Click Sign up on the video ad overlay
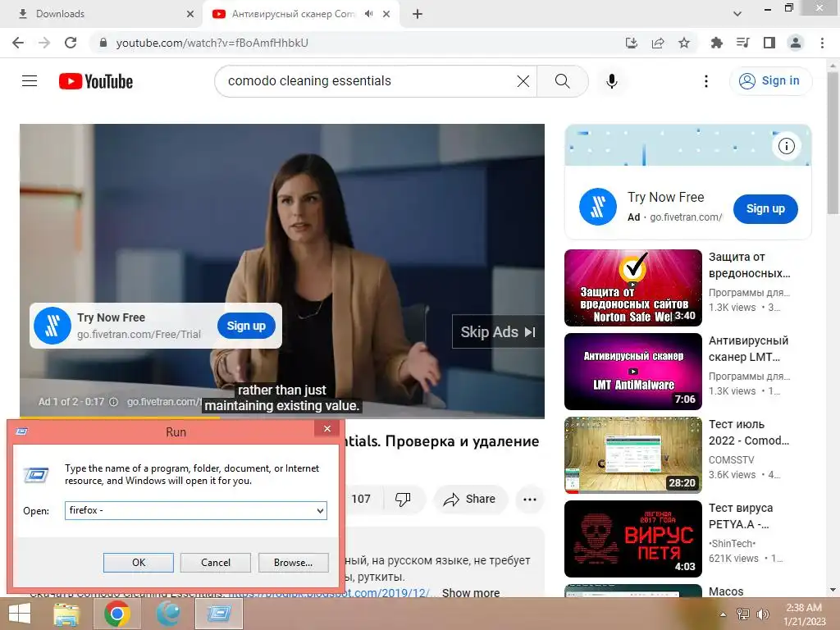The width and height of the screenshot is (840, 630). pyautogui.click(x=246, y=326)
